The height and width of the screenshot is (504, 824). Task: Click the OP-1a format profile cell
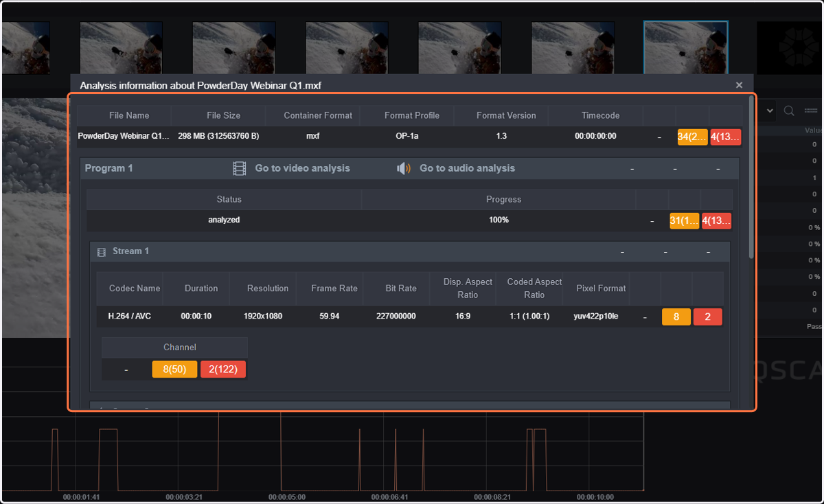pyautogui.click(x=407, y=136)
